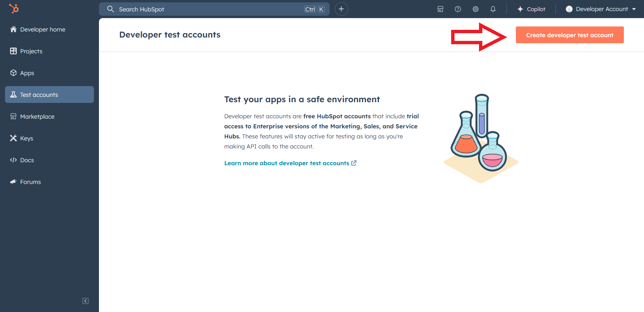Click the HubSpot sprocket logo

[14, 8]
